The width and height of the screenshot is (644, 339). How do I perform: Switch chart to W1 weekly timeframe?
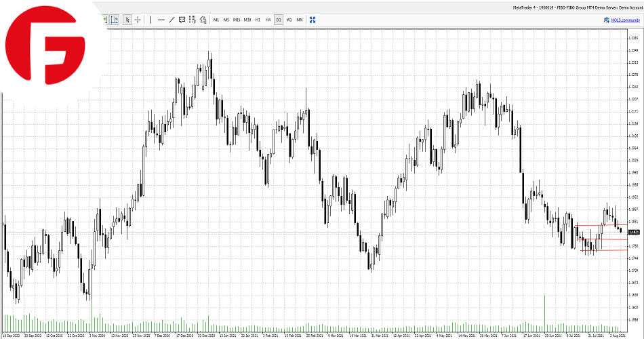289,20
